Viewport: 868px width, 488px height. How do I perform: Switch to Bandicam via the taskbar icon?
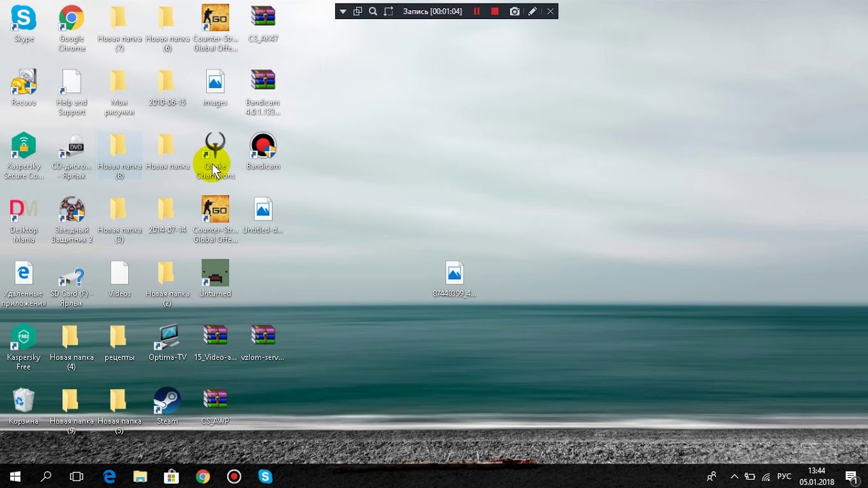coord(234,476)
